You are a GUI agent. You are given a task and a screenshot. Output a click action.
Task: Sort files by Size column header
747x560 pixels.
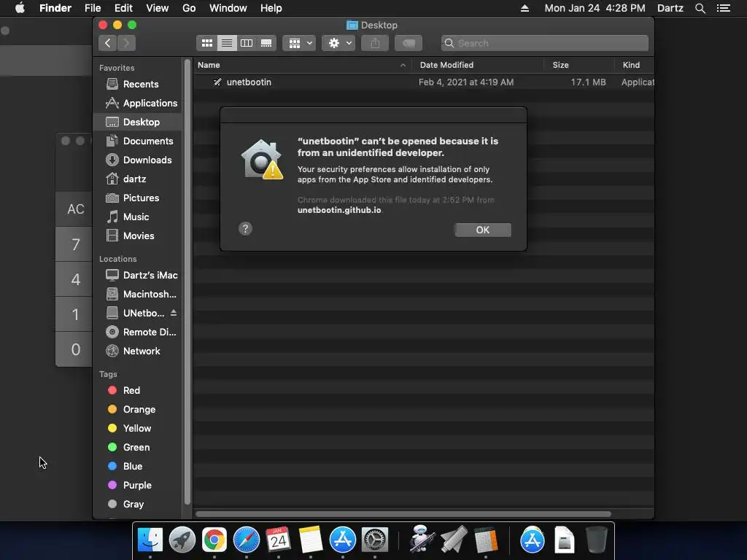578,65
